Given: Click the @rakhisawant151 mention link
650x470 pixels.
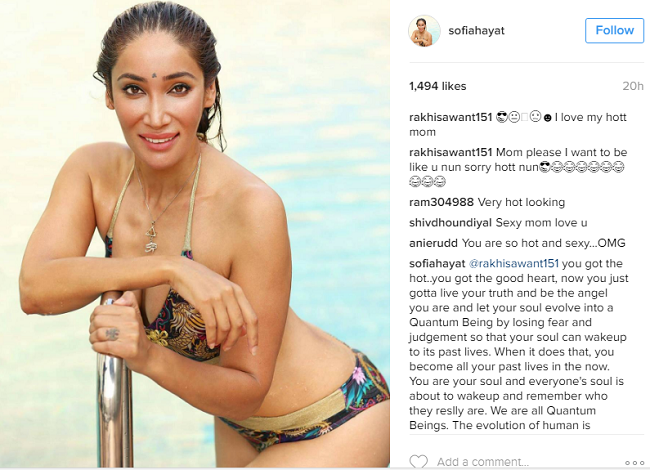Looking at the screenshot, I should pyautogui.click(x=514, y=264).
